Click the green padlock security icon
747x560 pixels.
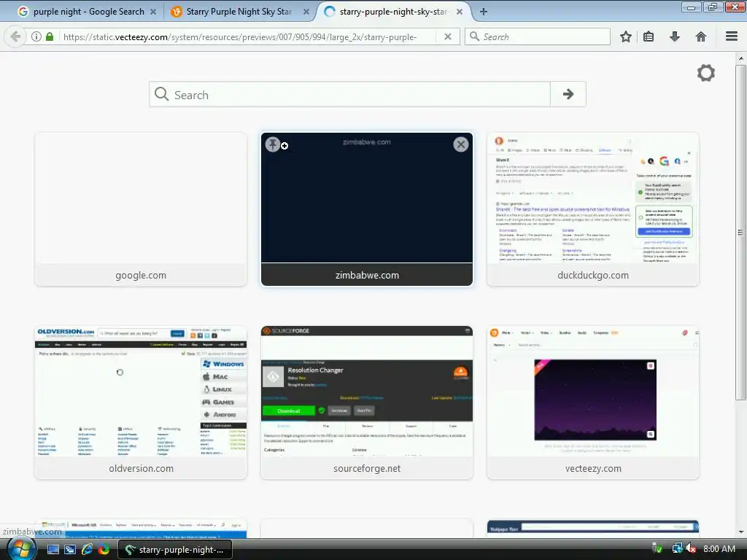49,36
